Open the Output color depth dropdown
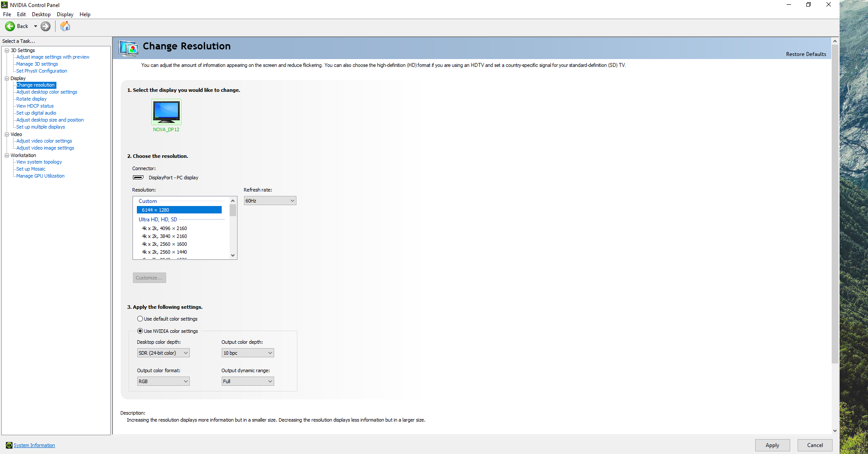868x454 pixels. 248,353
